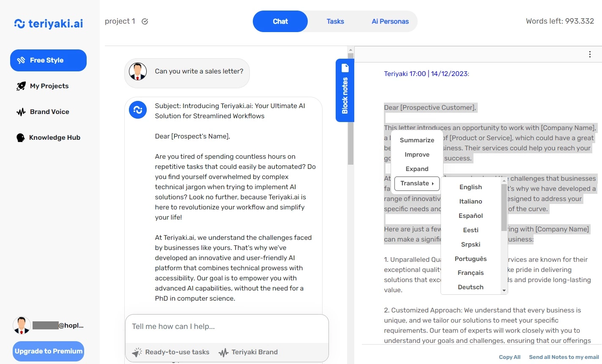Image resolution: width=602 pixels, height=364 pixels.
Task: Click the Block notes side tab
Action: tap(345, 90)
